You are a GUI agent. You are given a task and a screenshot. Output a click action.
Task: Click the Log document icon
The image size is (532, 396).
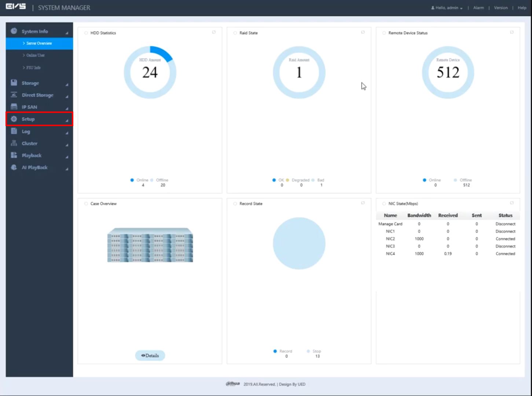(x=14, y=131)
